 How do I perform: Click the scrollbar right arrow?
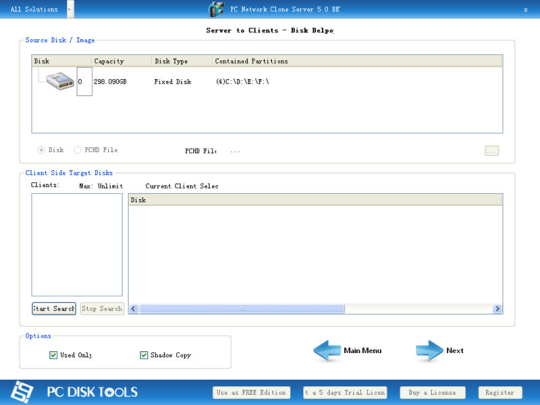point(497,309)
